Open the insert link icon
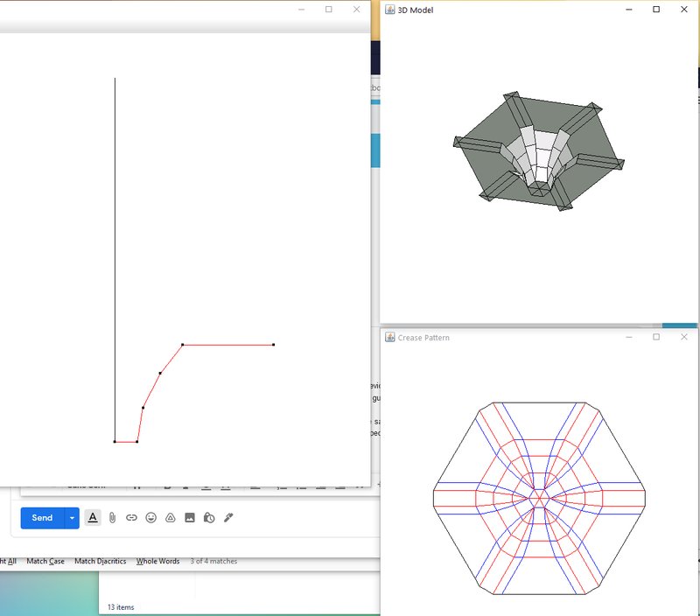 (x=132, y=518)
